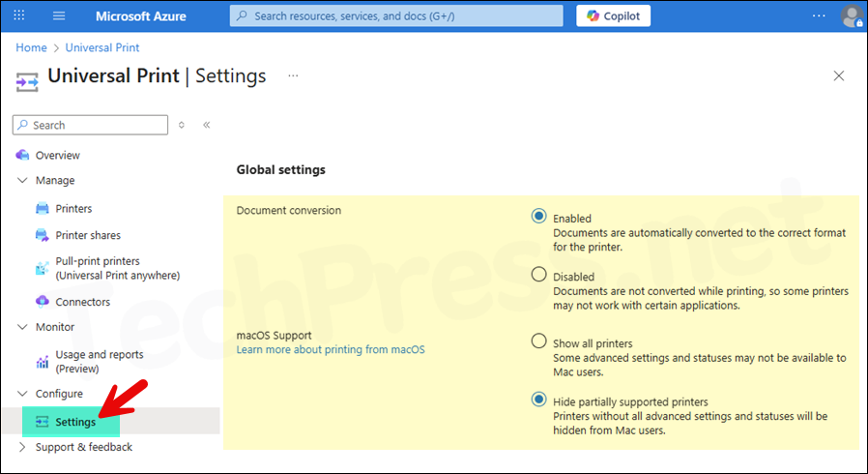Image resolution: width=868 pixels, height=474 pixels.
Task: Go to the Home breadcrumb
Action: pyautogui.click(x=31, y=47)
